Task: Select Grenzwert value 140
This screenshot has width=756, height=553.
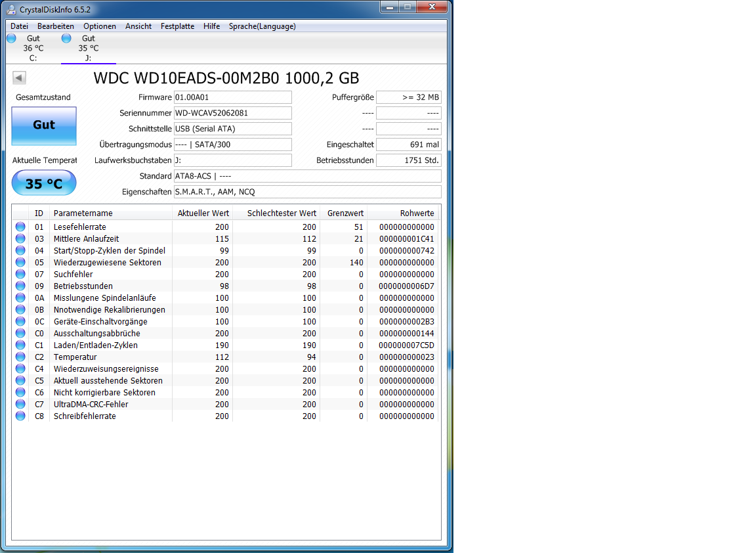Action: pyautogui.click(x=356, y=263)
